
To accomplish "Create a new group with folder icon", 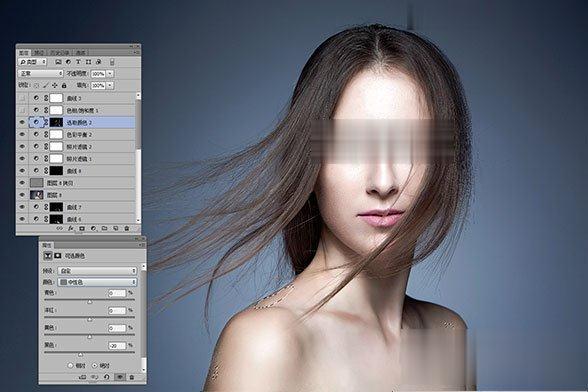I will (104, 228).
